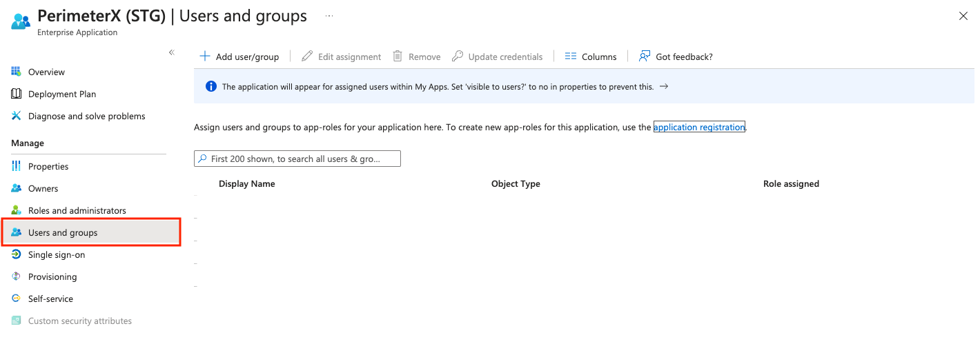Open the Provisioning page

[52, 277]
